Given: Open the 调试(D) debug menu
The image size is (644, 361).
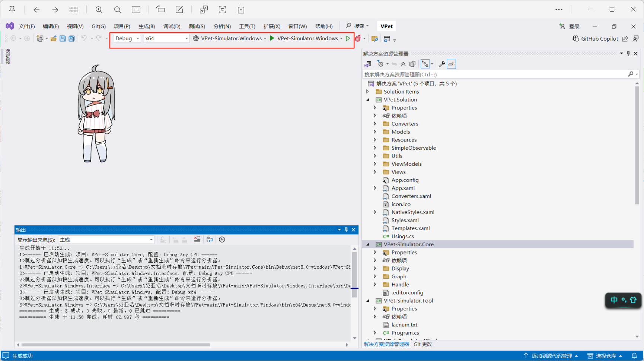Looking at the screenshot, I should 172,26.
